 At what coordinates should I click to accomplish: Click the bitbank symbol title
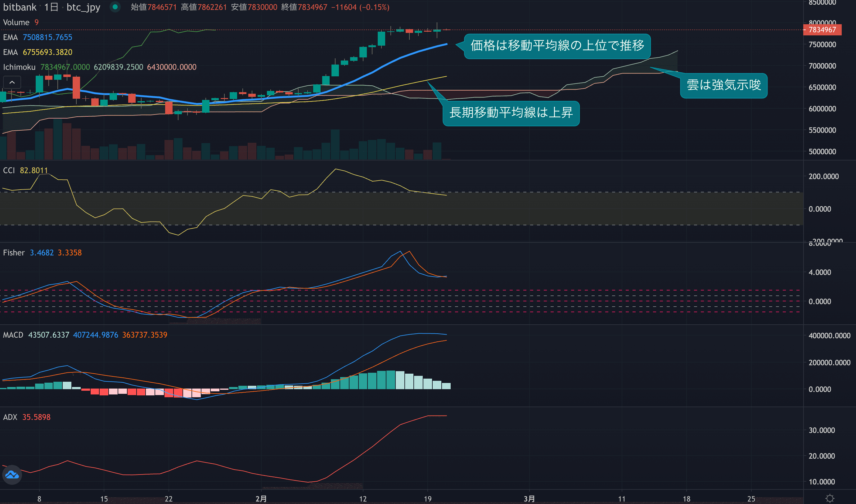(x=19, y=7)
